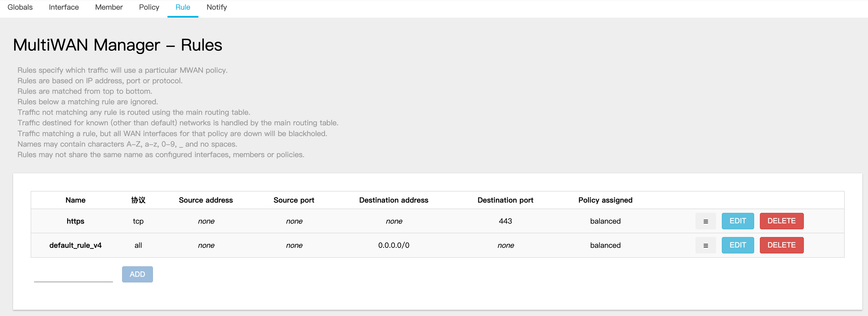
Task: Open the Policy tab
Action: coord(149,7)
